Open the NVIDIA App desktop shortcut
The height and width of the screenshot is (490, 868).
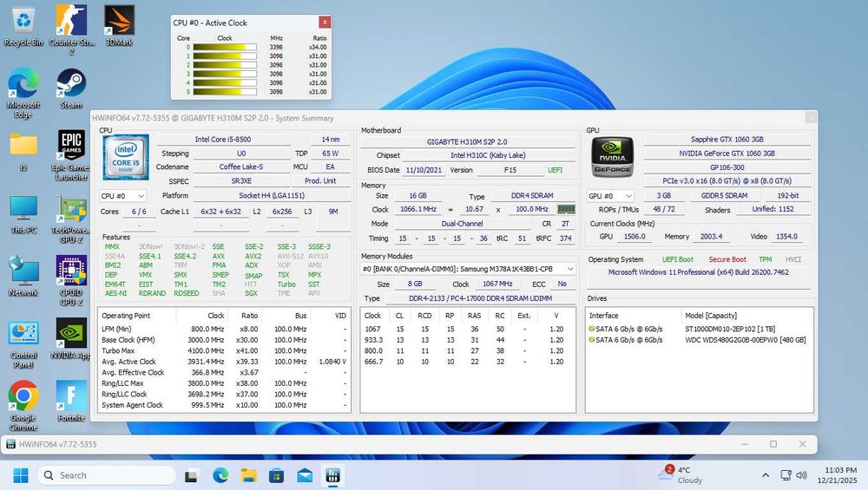click(71, 333)
